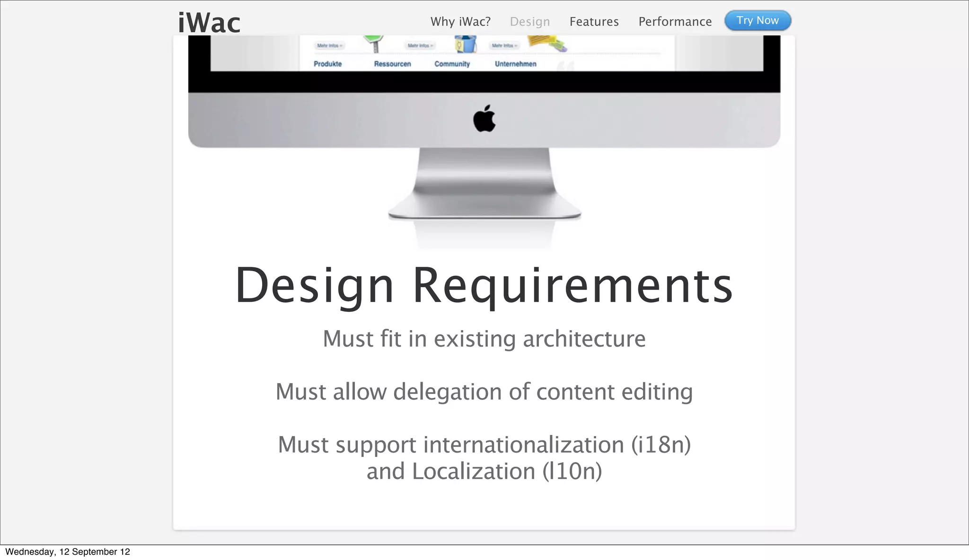Screen dimensions: 969x560
Task: Click the date 'Wednesday, 12 September 12'
Action: coord(68,551)
